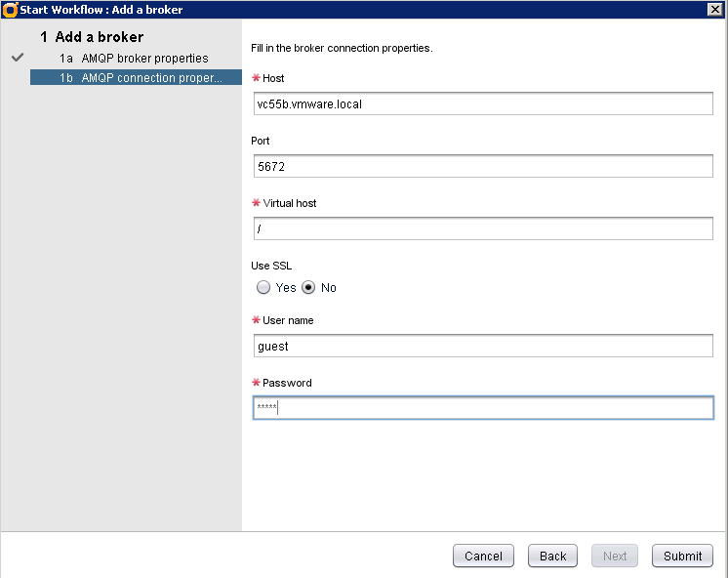Go back using the Back button
728x578 pixels.
(552, 556)
